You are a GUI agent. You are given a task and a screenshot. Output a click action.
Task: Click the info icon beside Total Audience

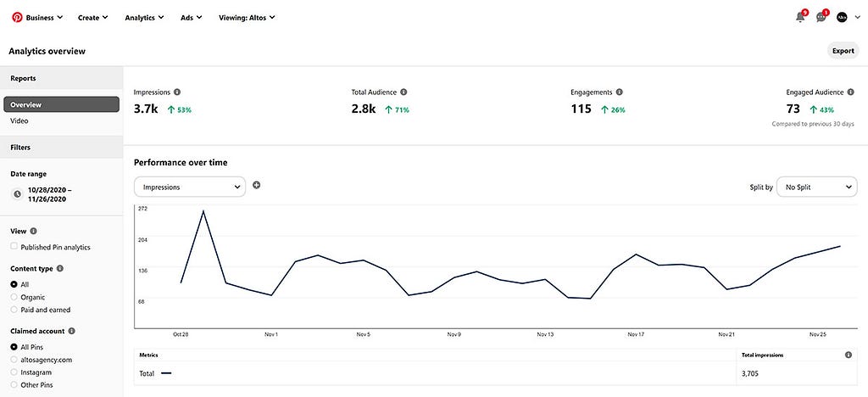403,92
